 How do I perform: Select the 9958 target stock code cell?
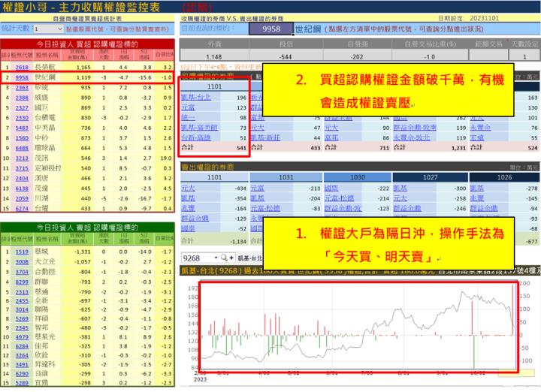point(271,29)
